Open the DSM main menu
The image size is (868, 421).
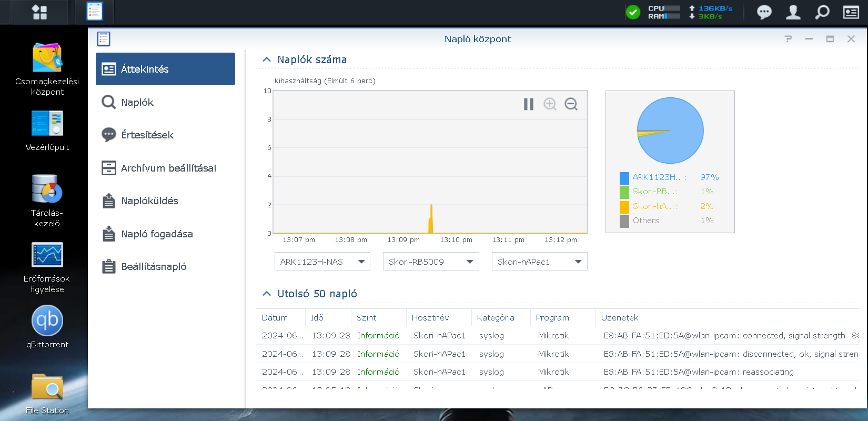pos(39,12)
